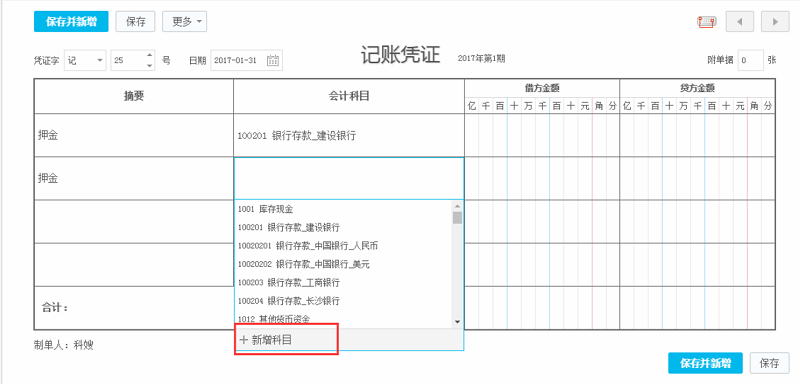Click the top 保存 button
Screen dimensions: 800x384
pyautogui.click(x=135, y=22)
